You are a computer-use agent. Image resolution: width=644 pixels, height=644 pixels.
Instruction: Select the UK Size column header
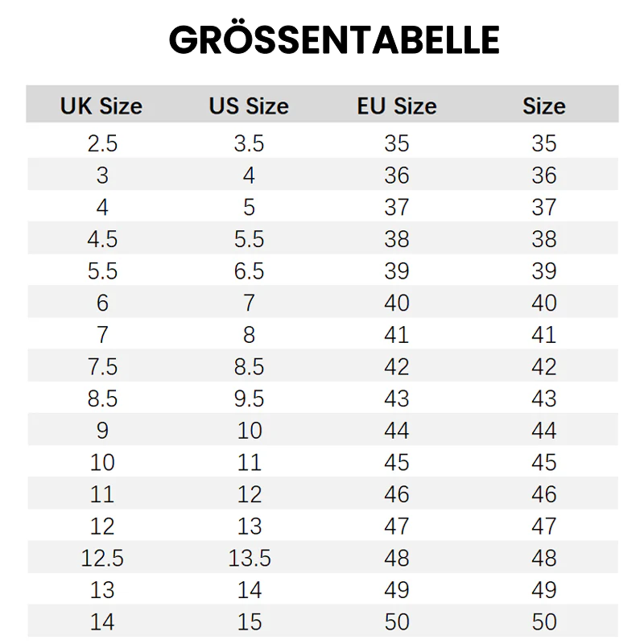(101, 106)
